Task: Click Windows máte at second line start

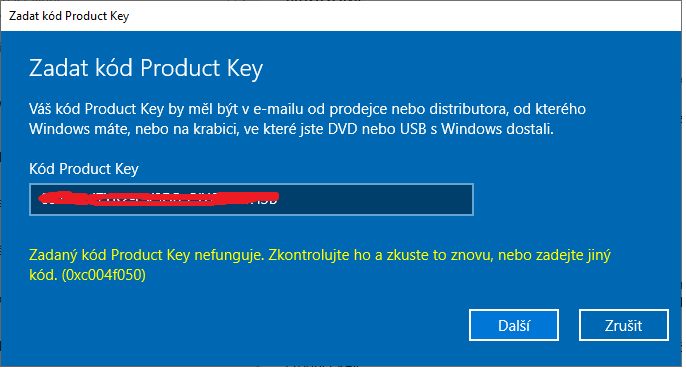Action: (x=78, y=129)
